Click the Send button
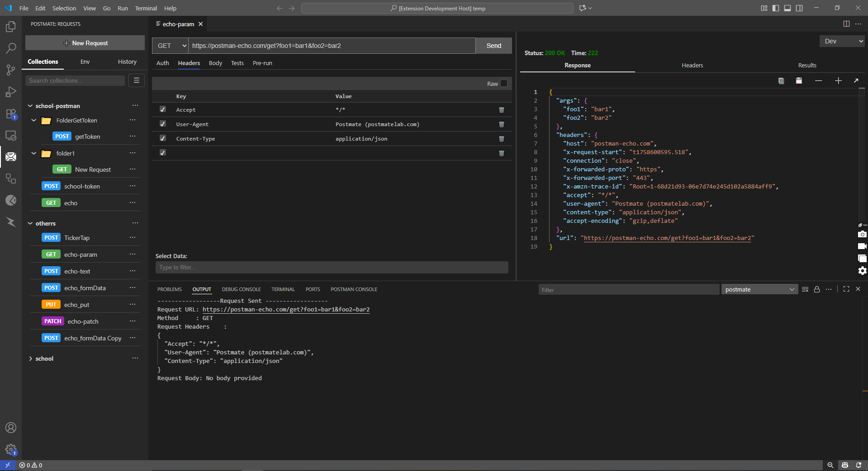The width and height of the screenshot is (868, 471). [493, 46]
